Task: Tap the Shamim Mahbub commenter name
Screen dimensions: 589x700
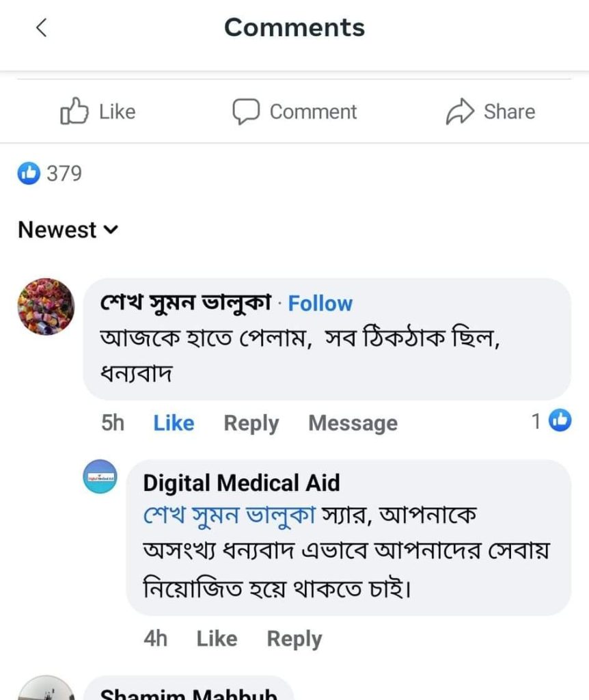Action: coord(188,694)
